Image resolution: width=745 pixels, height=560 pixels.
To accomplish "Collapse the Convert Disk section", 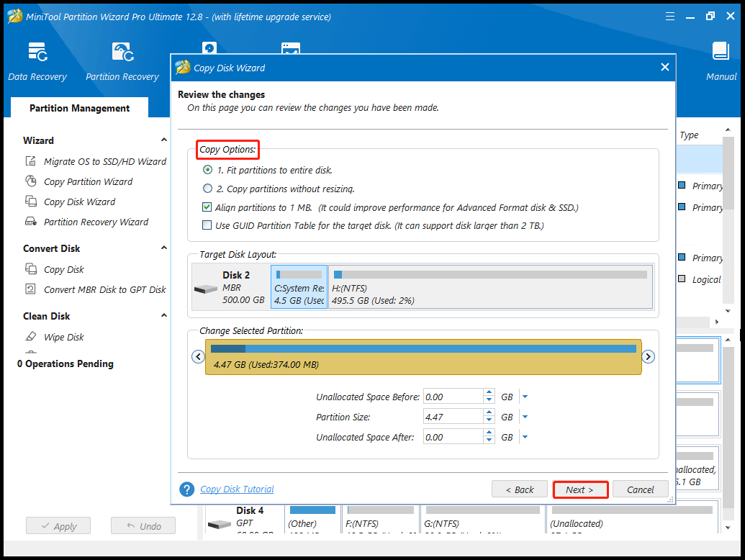I will coord(164,248).
